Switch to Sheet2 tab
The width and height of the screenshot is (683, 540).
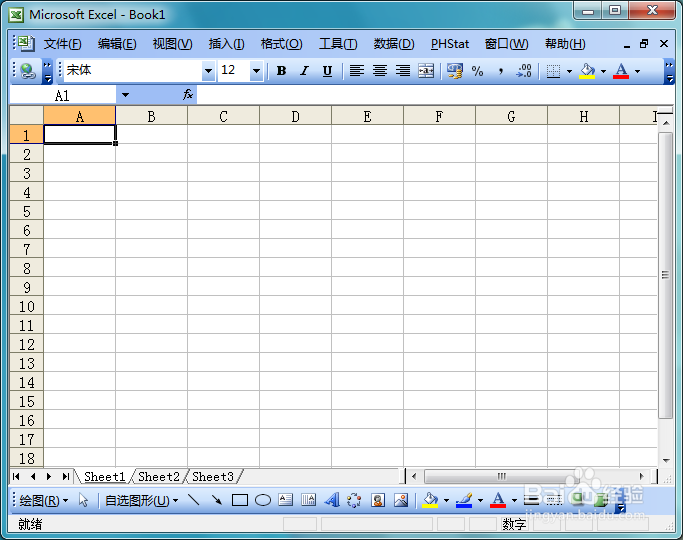pyautogui.click(x=159, y=477)
